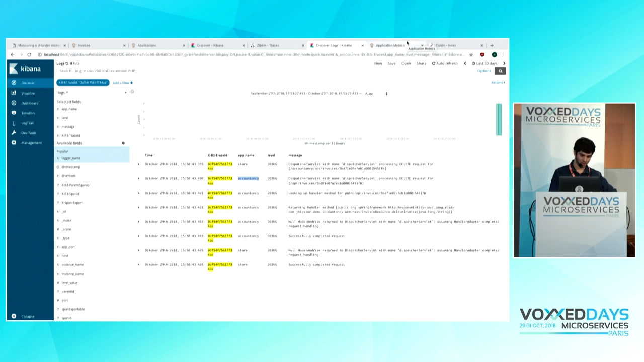
Task: Open the Auto interval dropdown
Action: (x=376, y=94)
